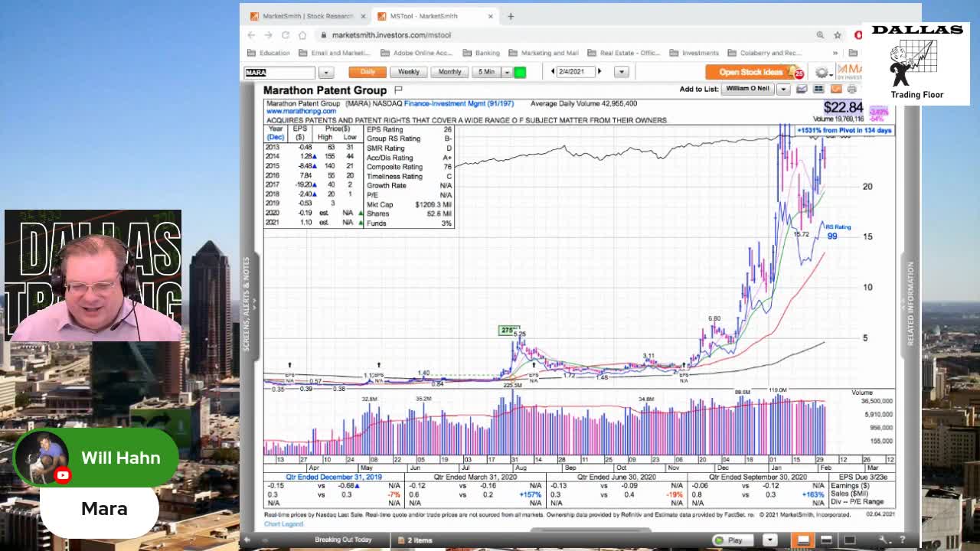980x551 pixels.
Task: Expand the symbol history dropdown
Action: tap(326, 72)
